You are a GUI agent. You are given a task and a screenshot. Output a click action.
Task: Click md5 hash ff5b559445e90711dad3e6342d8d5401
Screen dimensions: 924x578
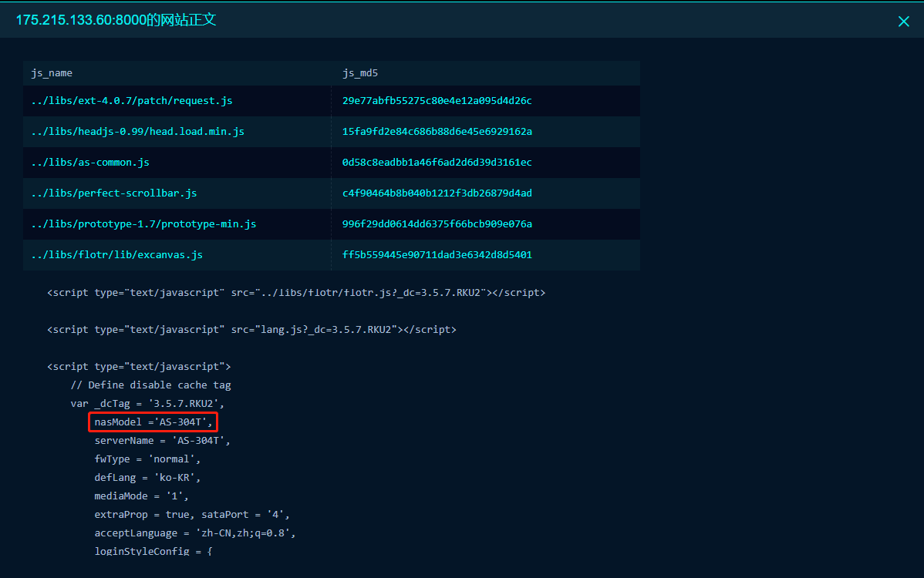(437, 255)
